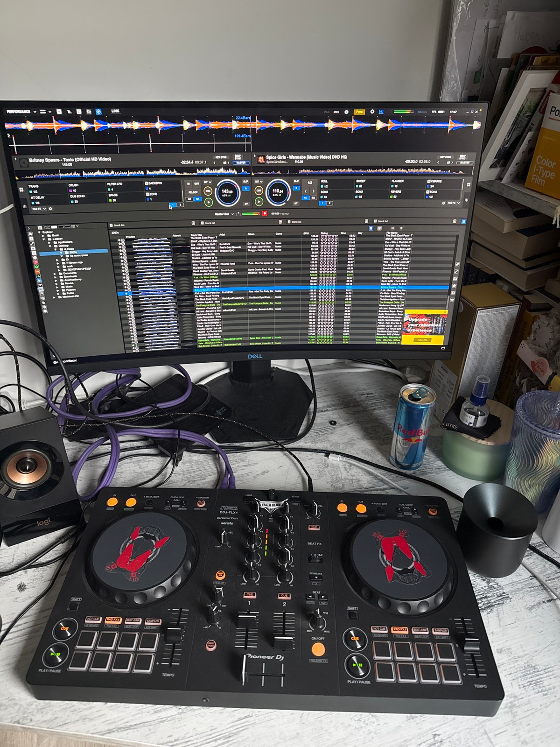The width and height of the screenshot is (560, 747).
Task: Click Spice Girls Wannabe deck artwork thumbnail
Action: click(261, 160)
